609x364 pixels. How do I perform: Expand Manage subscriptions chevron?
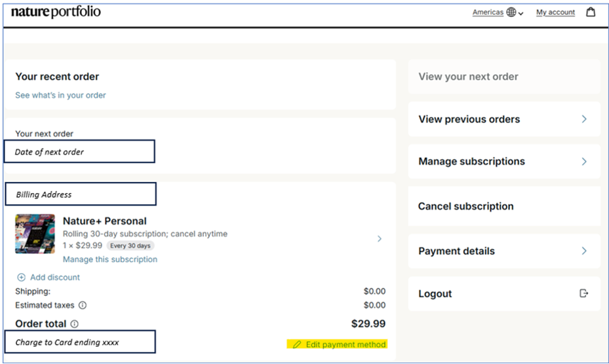[x=584, y=162]
